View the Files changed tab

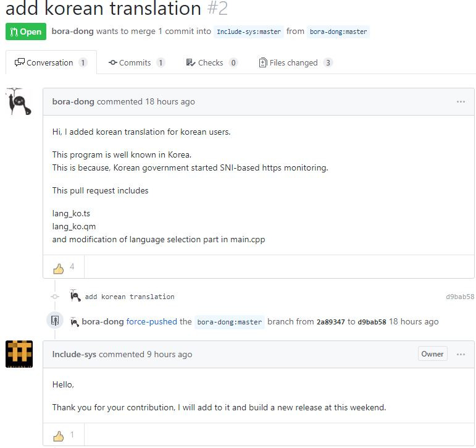coord(295,62)
